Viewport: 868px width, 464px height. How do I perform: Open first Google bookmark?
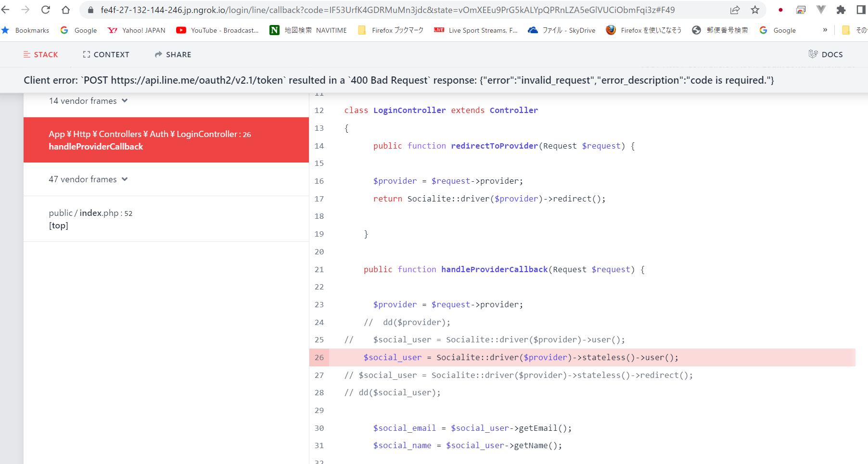[x=79, y=30]
